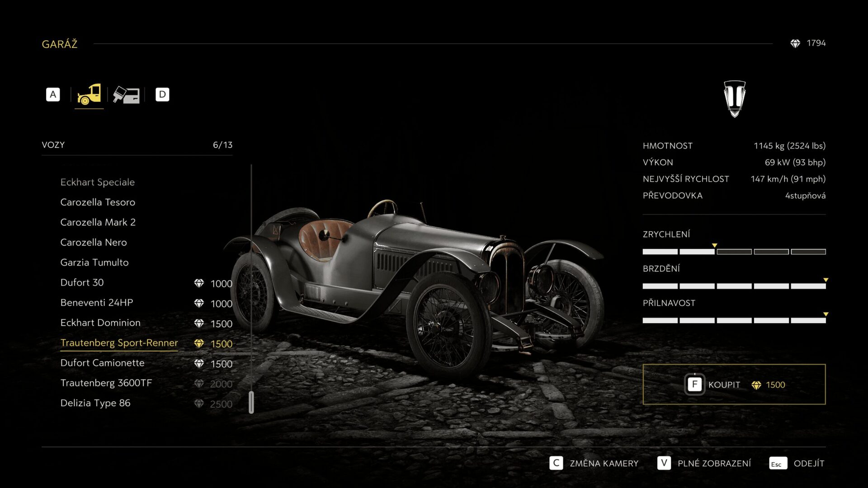
Task: Click the Garáž title
Action: (60, 44)
